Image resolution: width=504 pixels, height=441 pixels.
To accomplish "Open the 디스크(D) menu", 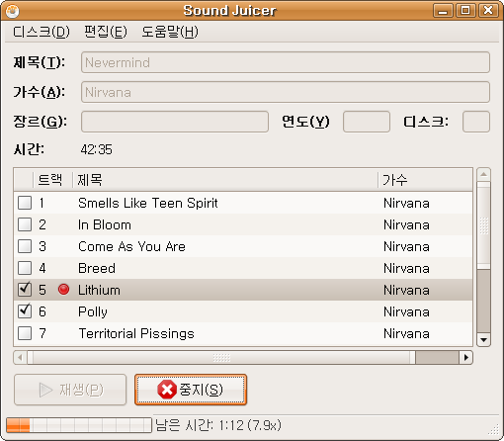I will [x=42, y=32].
